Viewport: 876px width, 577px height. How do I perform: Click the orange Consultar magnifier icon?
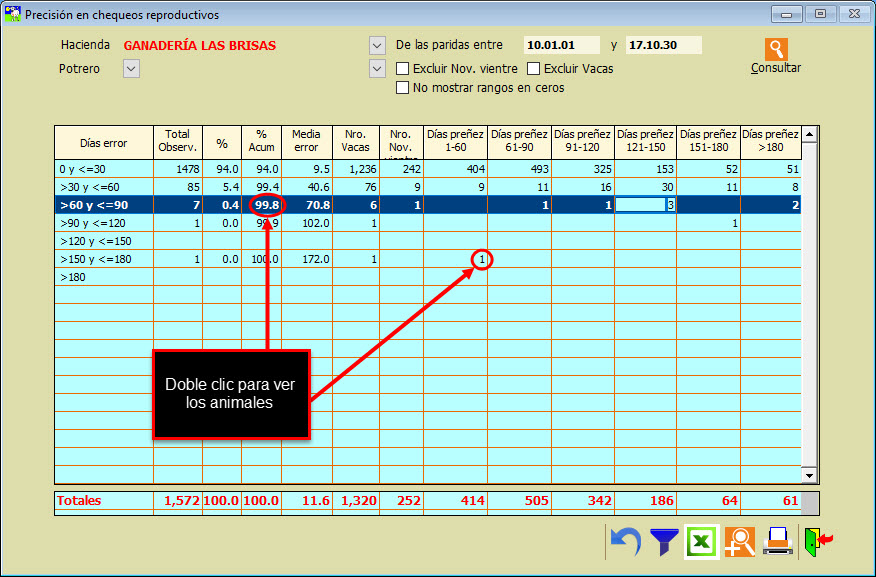[776, 49]
